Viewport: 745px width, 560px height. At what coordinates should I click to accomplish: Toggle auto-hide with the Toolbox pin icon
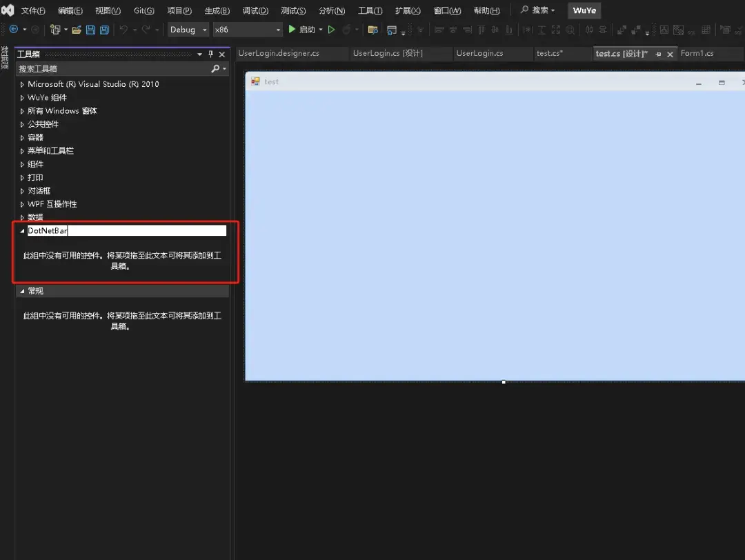click(x=211, y=54)
